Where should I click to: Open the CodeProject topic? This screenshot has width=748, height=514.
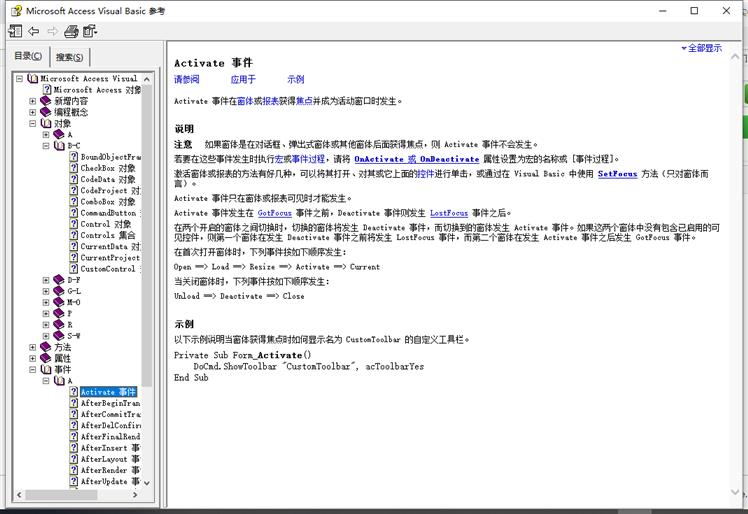pyautogui.click(x=111, y=190)
